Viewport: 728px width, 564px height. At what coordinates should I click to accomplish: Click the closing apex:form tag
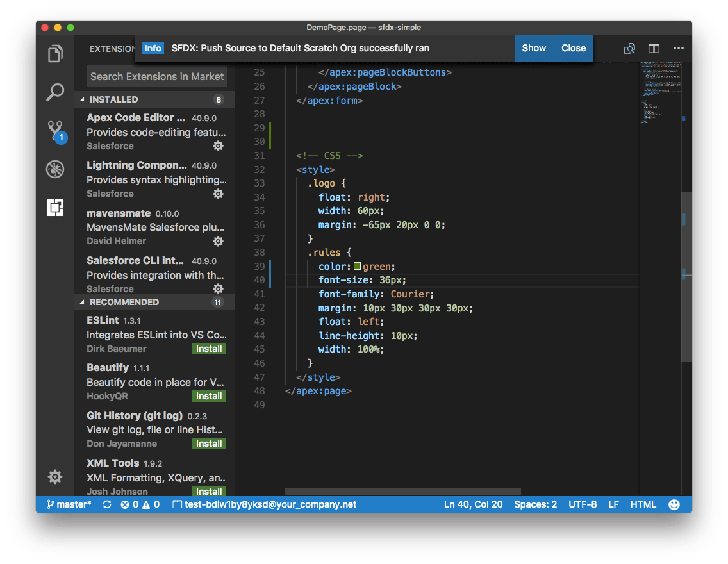click(x=329, y=100)
